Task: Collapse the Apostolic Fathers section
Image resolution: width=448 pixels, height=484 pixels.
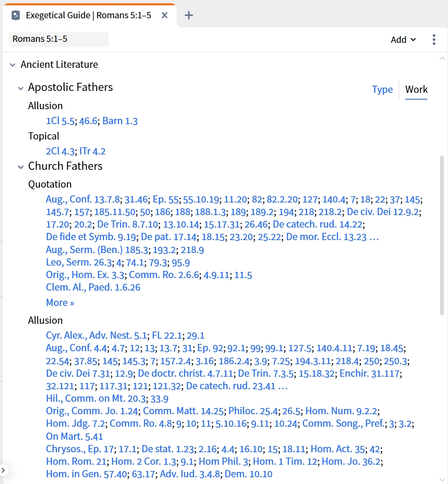Action: [21, 89]
